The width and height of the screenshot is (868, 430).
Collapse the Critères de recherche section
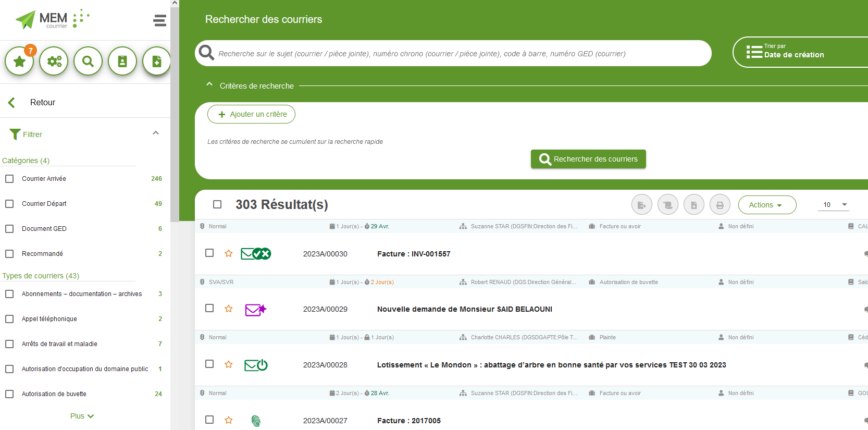209,85
